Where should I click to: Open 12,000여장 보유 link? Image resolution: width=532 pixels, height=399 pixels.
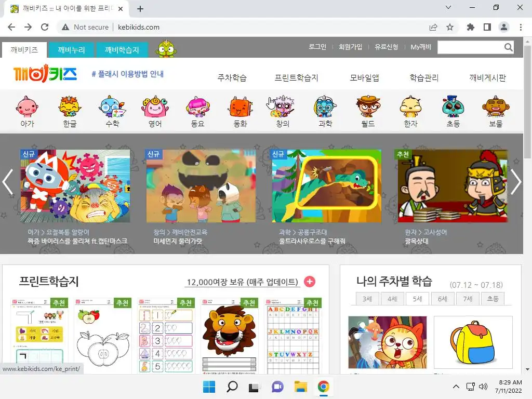click(242, 282)
